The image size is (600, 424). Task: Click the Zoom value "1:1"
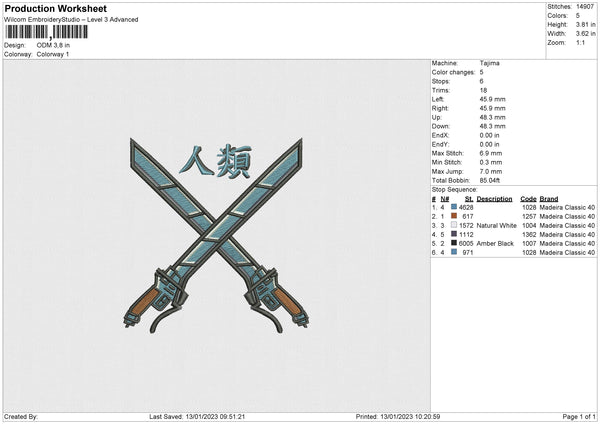point(580,42)
